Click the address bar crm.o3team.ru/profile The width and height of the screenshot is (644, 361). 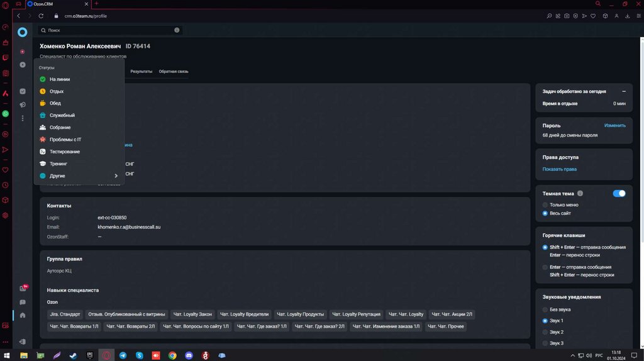click(86, 16)
